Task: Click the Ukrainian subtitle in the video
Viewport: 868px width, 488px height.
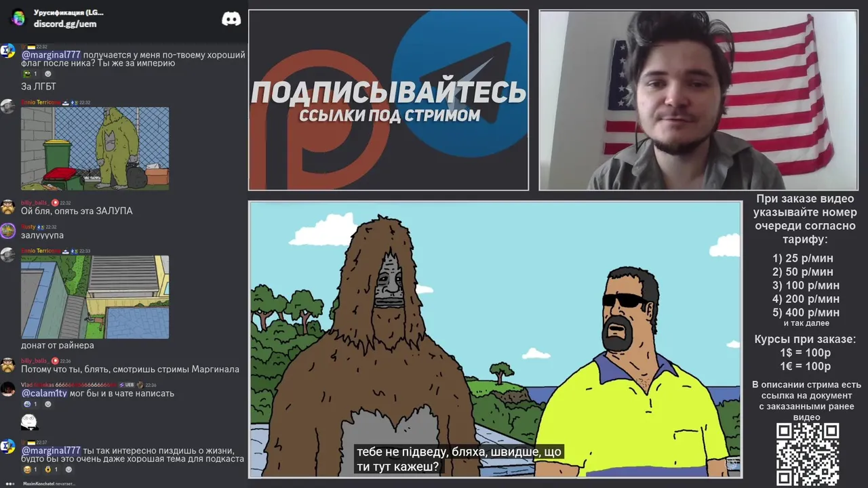Action: point(459,460)
